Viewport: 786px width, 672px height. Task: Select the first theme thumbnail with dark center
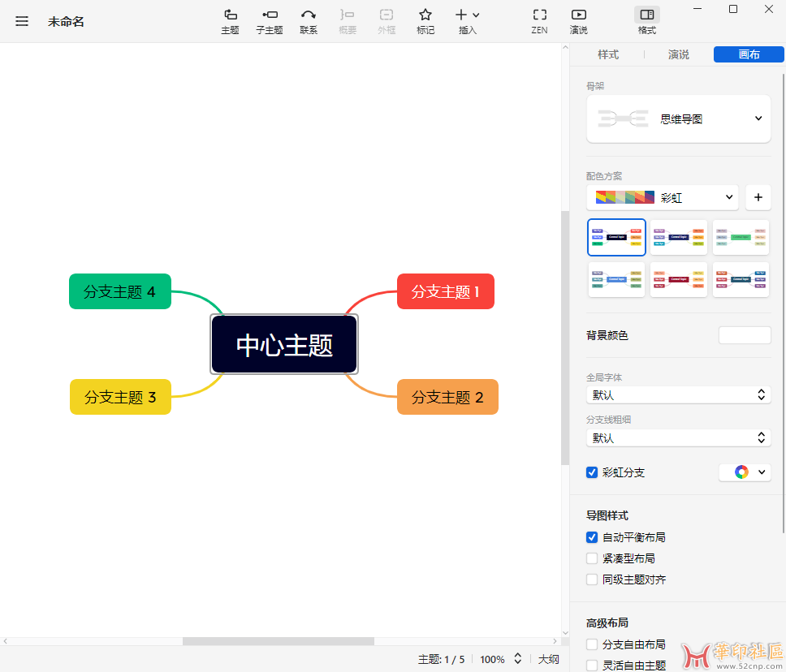coord(616,237)
